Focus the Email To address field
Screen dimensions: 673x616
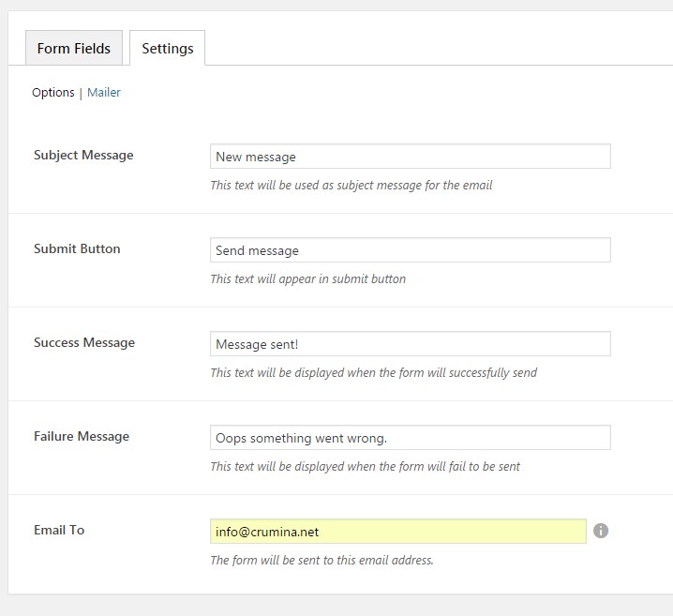(x=397, y=532)
